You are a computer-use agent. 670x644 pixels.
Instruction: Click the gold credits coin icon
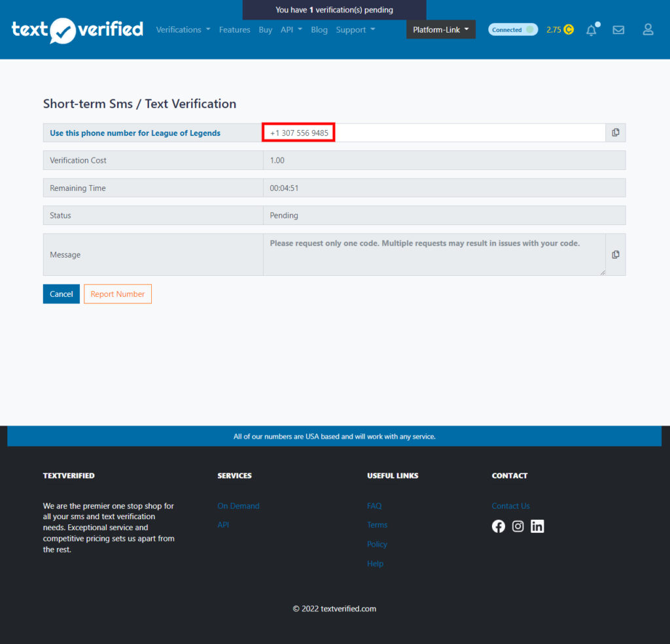(569, 29)
